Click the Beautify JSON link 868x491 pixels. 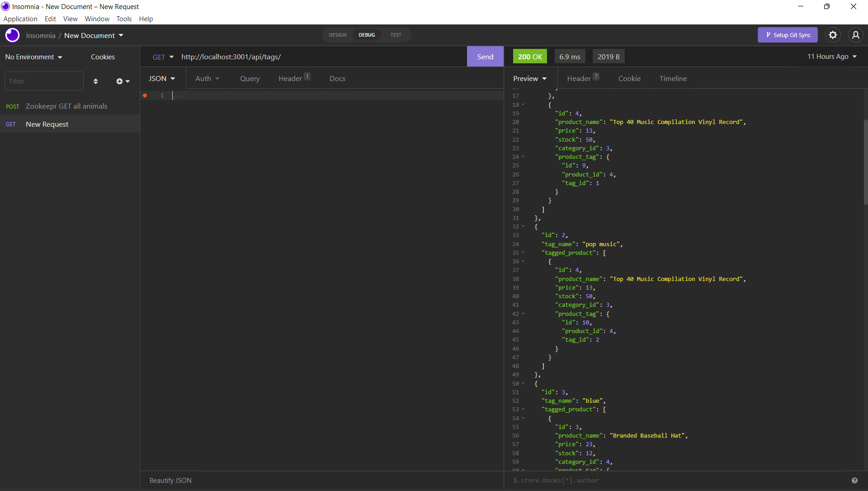[170, 480]
